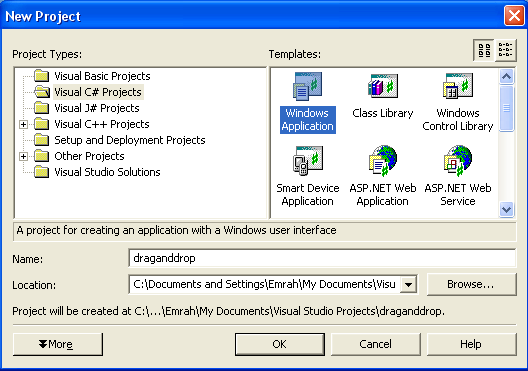
Task: Open Help for New Project dialog
Action: click(x=471, y=344)
